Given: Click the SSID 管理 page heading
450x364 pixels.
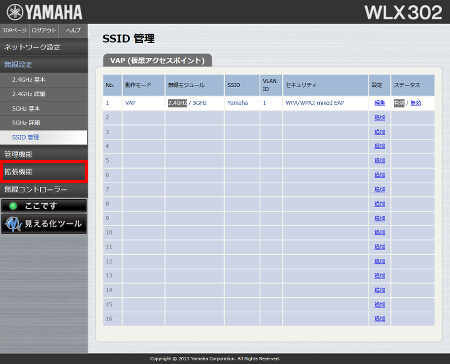Looking at the screenshot, I should click(x=129, y=39).
